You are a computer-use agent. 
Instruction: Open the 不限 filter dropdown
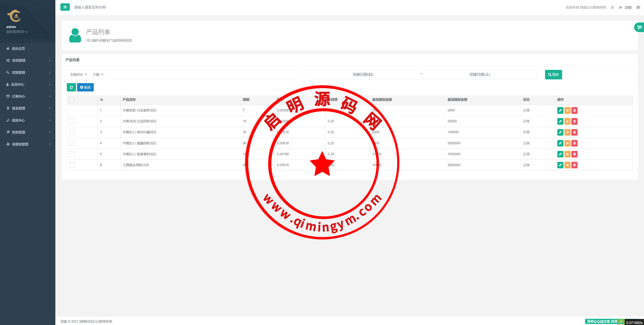point(98,75)
